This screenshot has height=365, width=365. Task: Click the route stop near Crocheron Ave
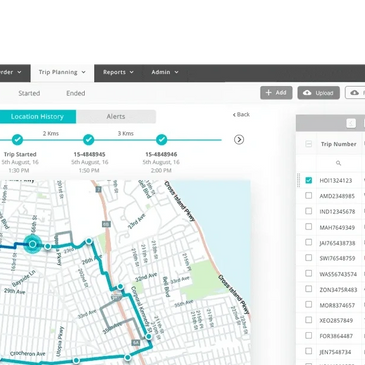tap(76, 360)
